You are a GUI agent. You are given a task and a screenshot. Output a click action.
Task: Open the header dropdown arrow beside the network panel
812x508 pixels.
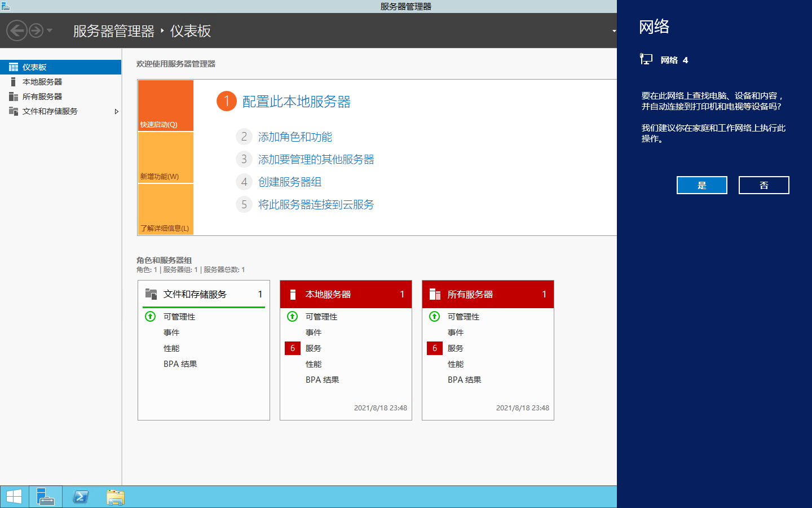pyautogui.click(x=614, y=31)
